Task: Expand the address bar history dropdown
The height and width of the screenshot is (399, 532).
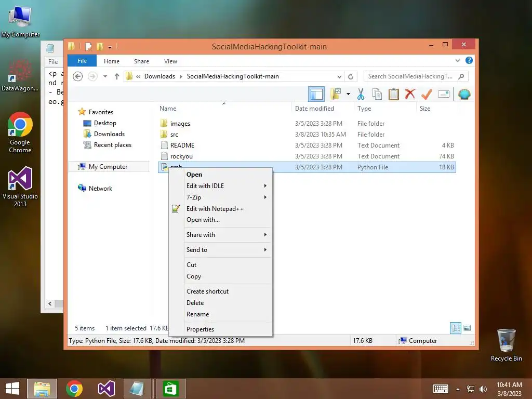Action: [339, 77]
